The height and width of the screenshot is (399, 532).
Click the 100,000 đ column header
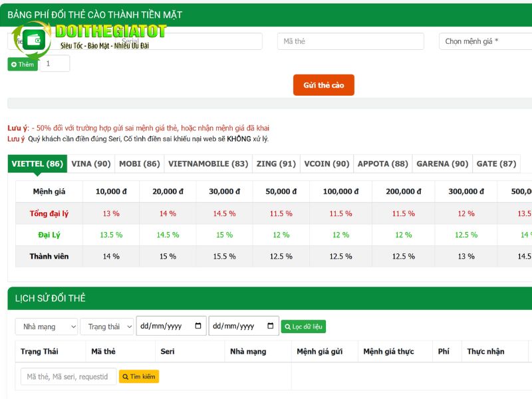340,192
